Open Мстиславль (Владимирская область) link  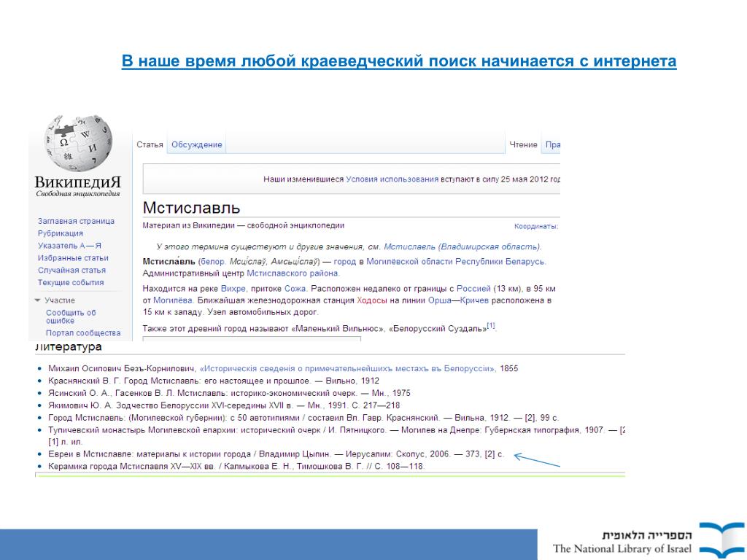click(x=462, y=246)
